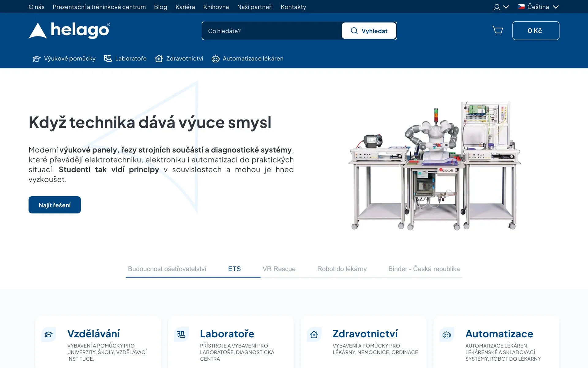Click the helago logo
The image size is (588, 368).
tap(70, 30)
